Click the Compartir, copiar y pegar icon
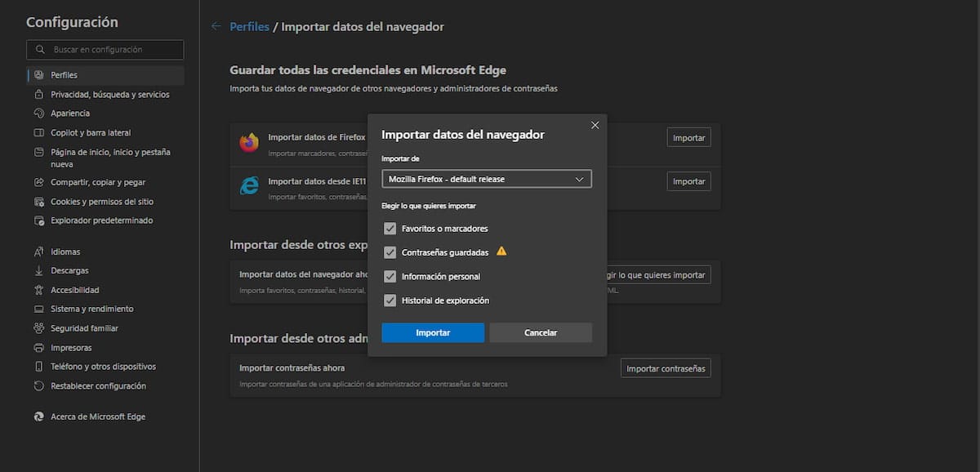 point(38,182)
